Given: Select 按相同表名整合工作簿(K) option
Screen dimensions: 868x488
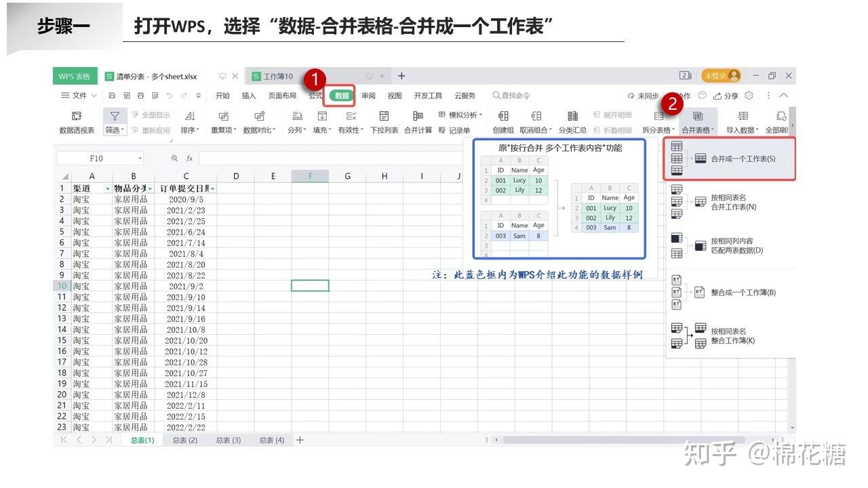Looking at the screenshot, I should pyautogui.click(x=730, y=335).
